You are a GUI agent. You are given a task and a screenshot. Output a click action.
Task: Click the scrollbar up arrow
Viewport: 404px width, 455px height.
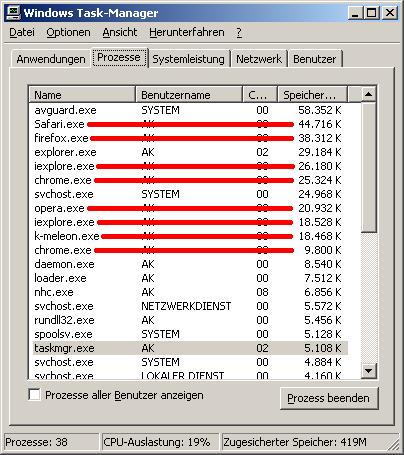coord(369,94)
